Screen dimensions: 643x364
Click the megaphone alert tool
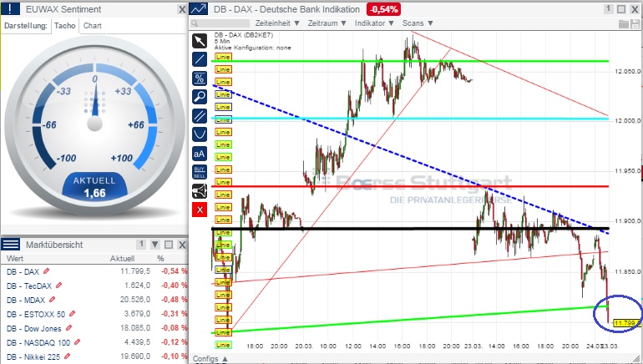[200, 191]
